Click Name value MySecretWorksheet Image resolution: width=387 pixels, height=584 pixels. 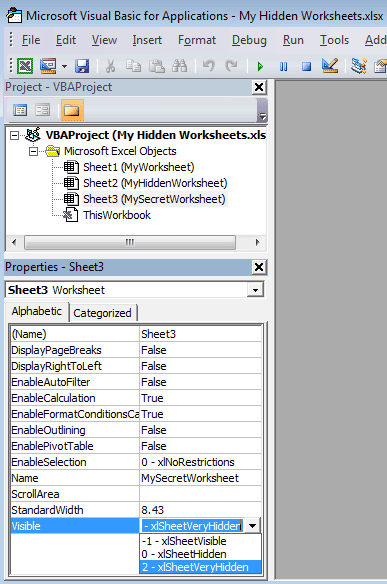(x=200, y=478)
